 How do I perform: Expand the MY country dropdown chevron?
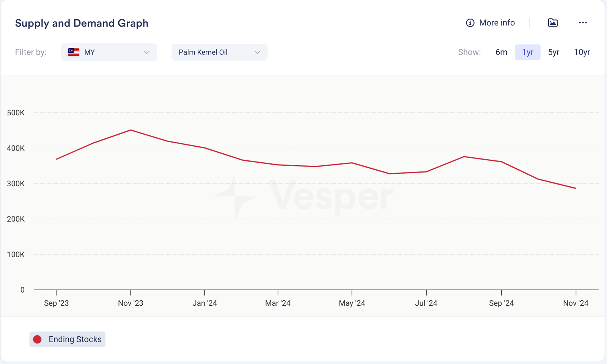tap(147, 52)
